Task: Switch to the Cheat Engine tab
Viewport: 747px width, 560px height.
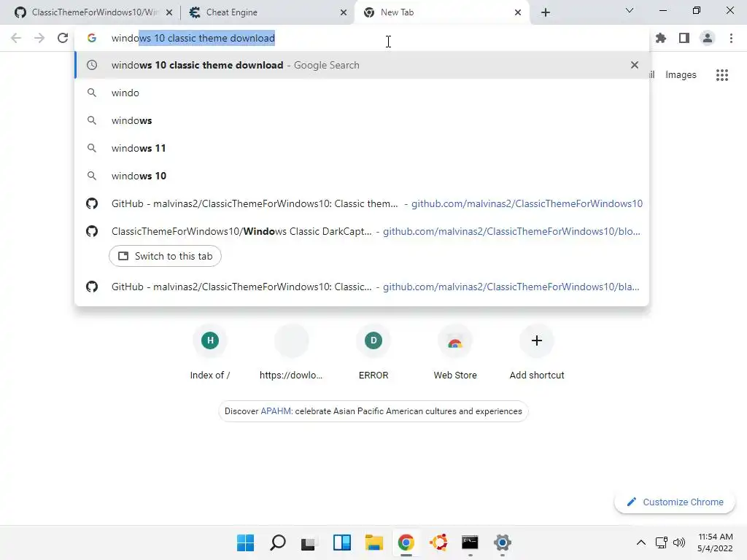Action: [x=267, y=12]
